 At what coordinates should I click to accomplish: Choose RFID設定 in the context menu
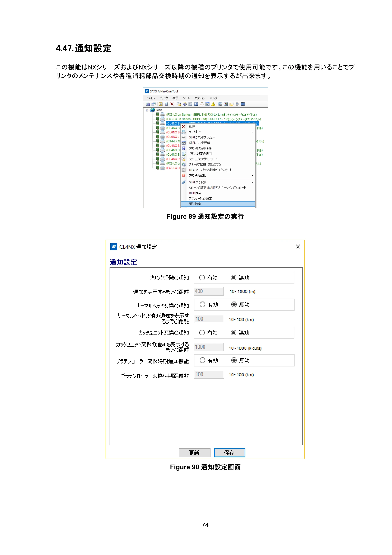[218, 193]
